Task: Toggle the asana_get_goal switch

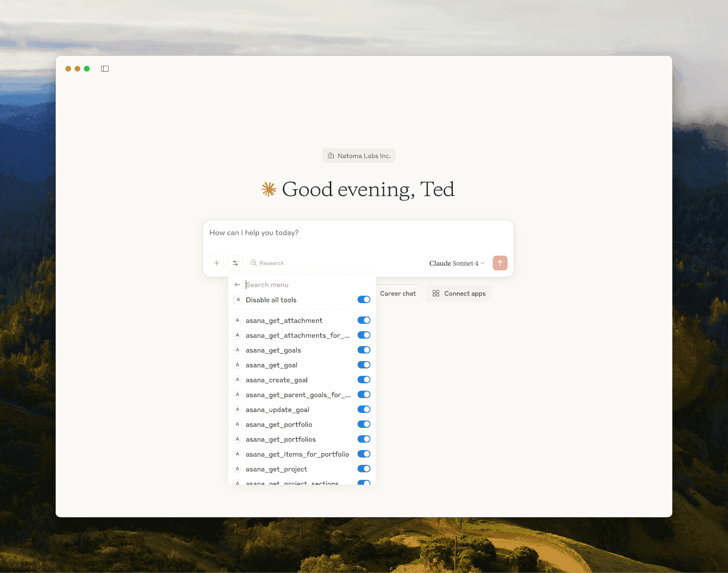Action: point(364,365)
